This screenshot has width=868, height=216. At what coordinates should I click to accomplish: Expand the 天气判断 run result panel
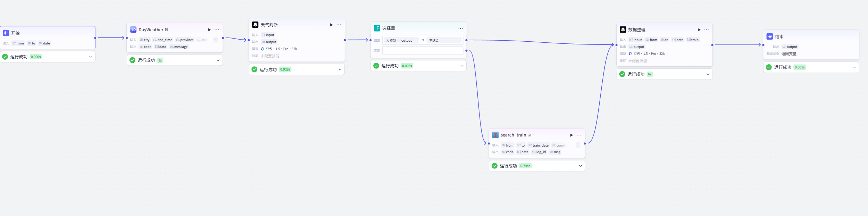[340, 69]
